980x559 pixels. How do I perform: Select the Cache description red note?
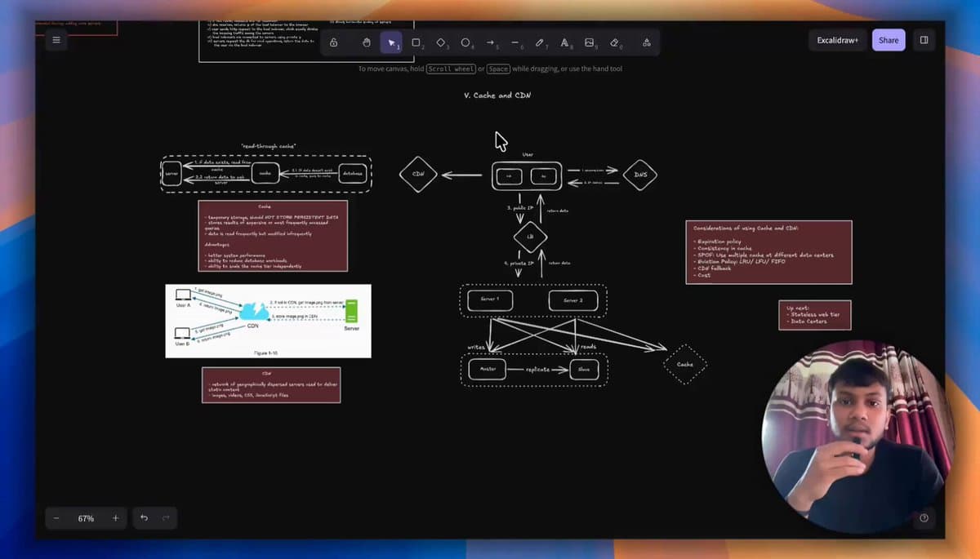pos(273,236)
